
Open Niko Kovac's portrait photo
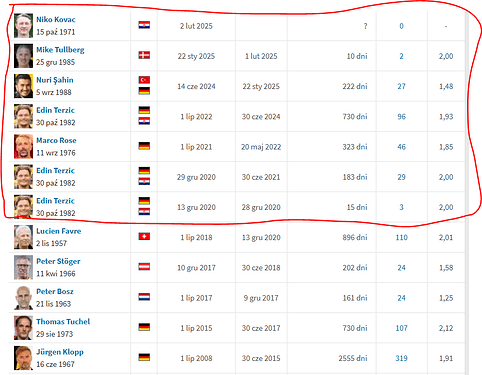tap(23, 26)
